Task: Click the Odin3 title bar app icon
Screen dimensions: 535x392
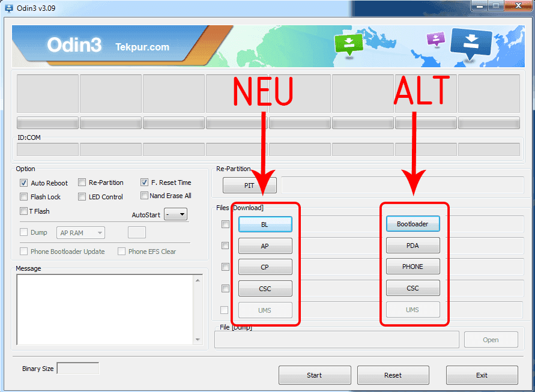Action: click(x=9, y=8)
